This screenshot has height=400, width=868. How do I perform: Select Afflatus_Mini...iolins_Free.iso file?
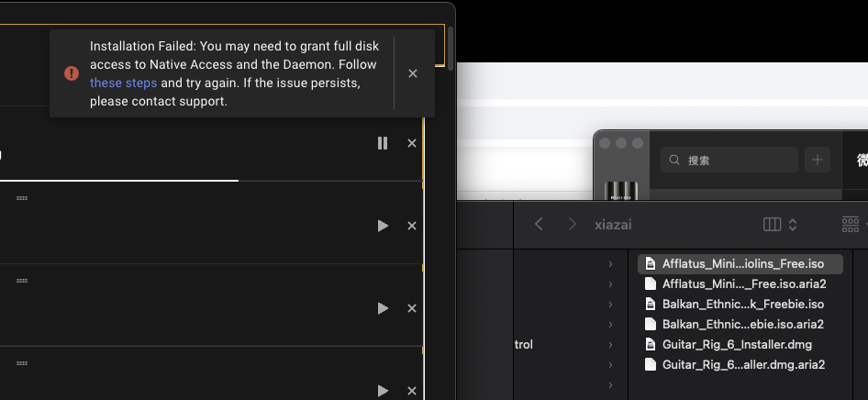point(740,264)
